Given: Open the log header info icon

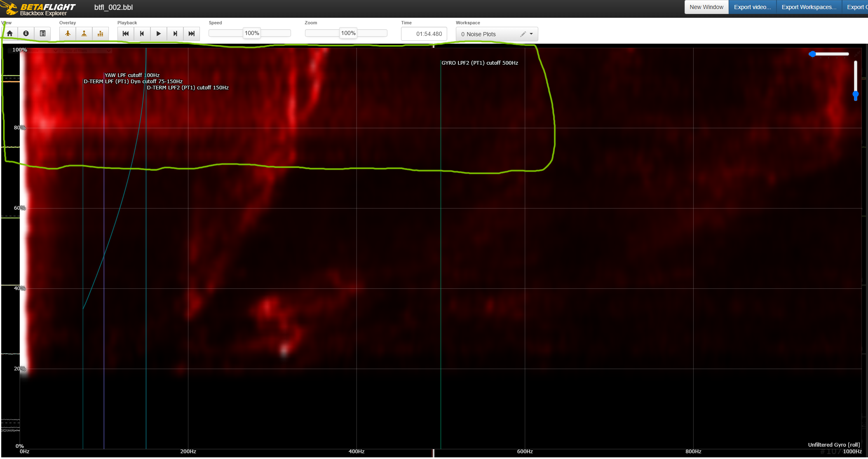Looking at the screenshot, I should pos(26,33).
